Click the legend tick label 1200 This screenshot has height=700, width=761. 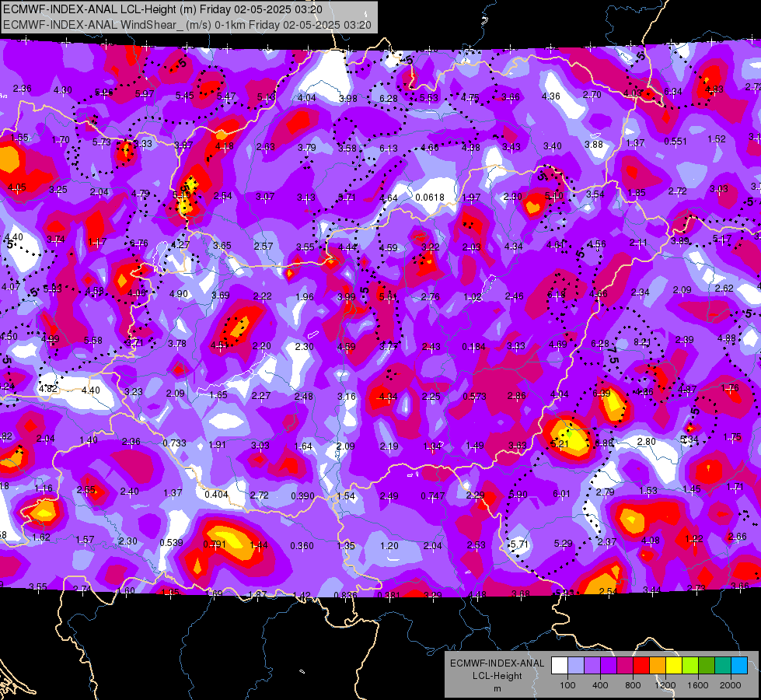pos(665,685)
